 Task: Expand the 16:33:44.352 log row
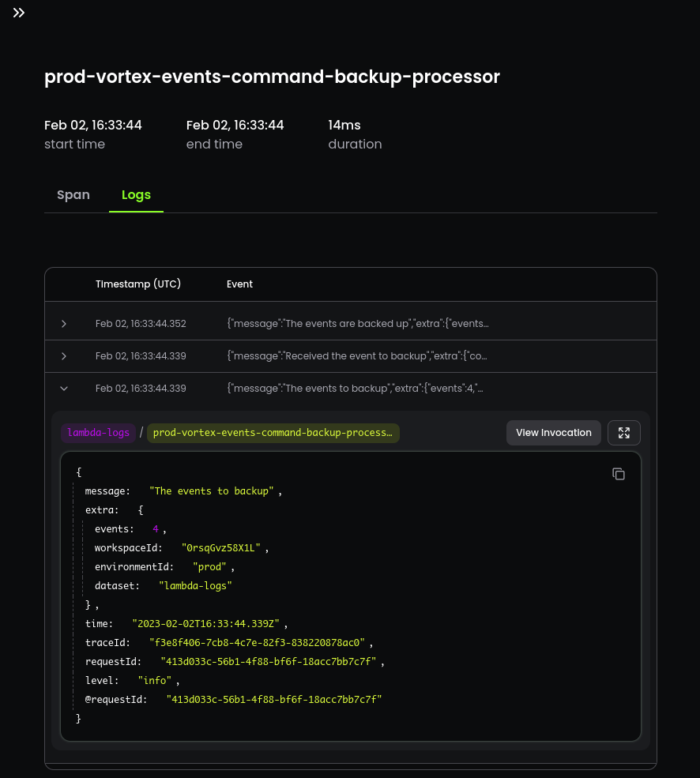[x=64, y=324]
